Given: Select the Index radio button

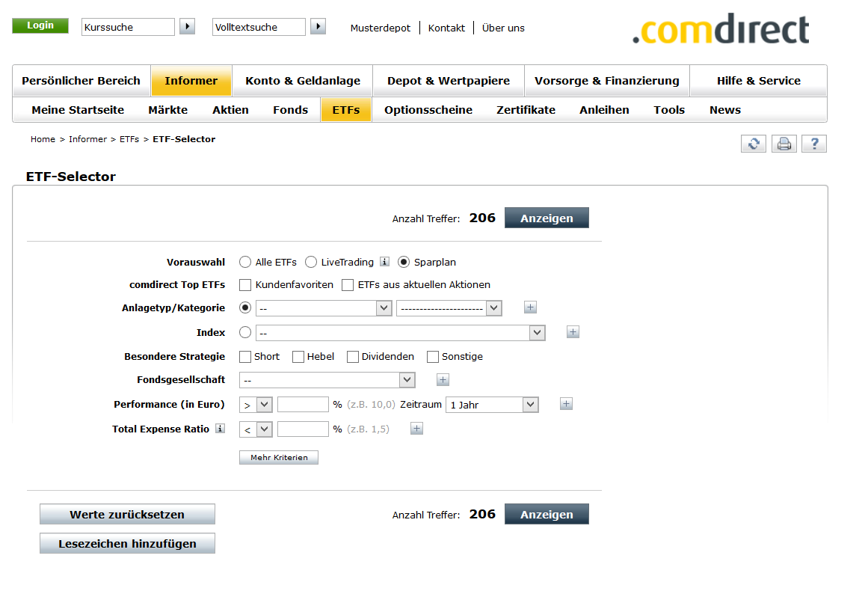Looking at the screenshot, I should click(x=245, y=332).
